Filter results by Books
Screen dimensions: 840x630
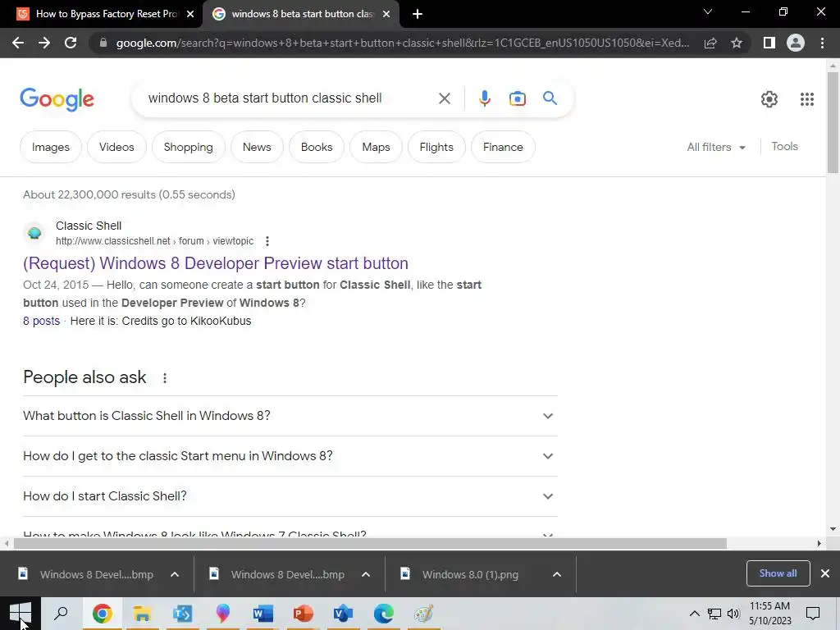click(316, 148)
